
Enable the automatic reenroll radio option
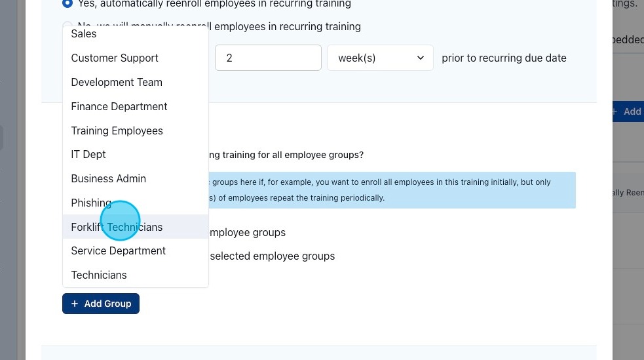click(x=67, y=4)
